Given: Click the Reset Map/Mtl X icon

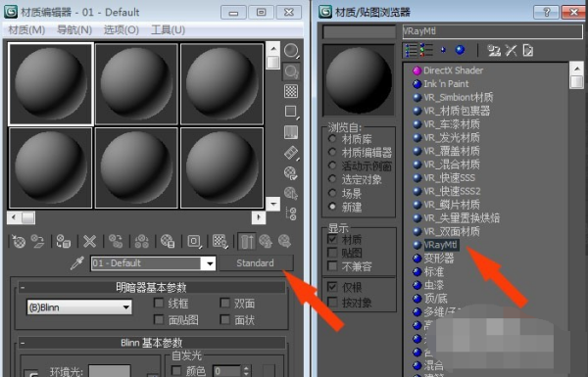Looking at the screenshot, I should pos(89,241).
